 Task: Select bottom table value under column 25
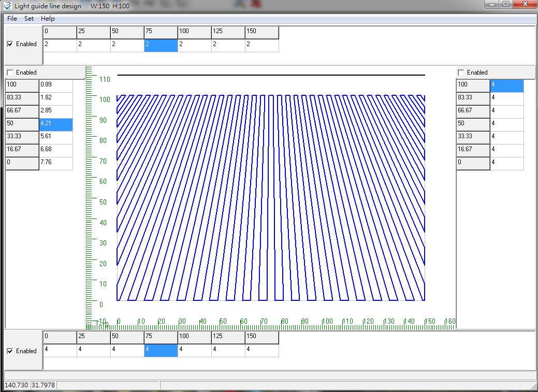tap(94, 351)
